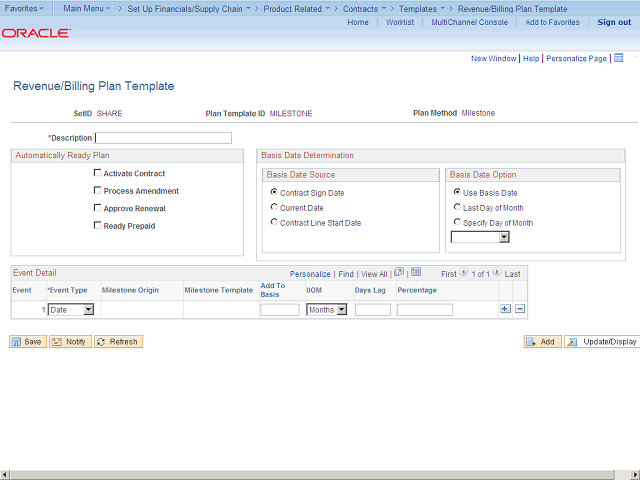Click the Last link in Event Detail
The height and width of the screenshot is (480, 640).
[x=512, y=274]
